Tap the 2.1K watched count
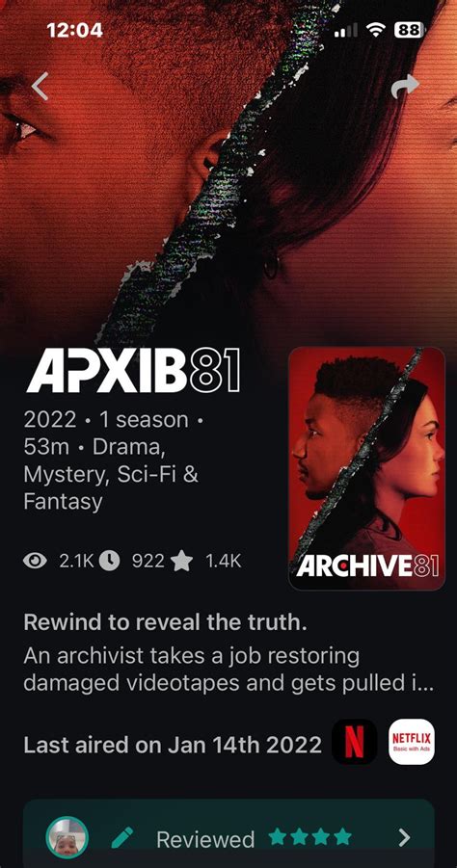 coord(76,561)
